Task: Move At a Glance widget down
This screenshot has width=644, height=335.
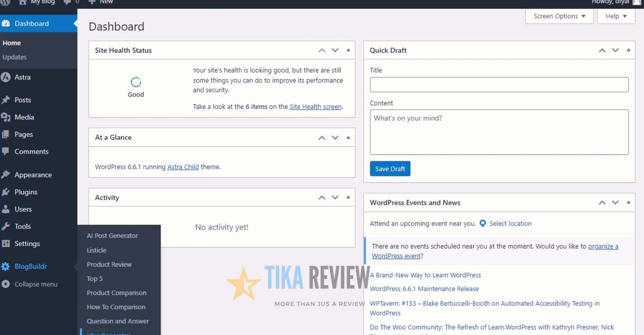Action: [335, 138]
